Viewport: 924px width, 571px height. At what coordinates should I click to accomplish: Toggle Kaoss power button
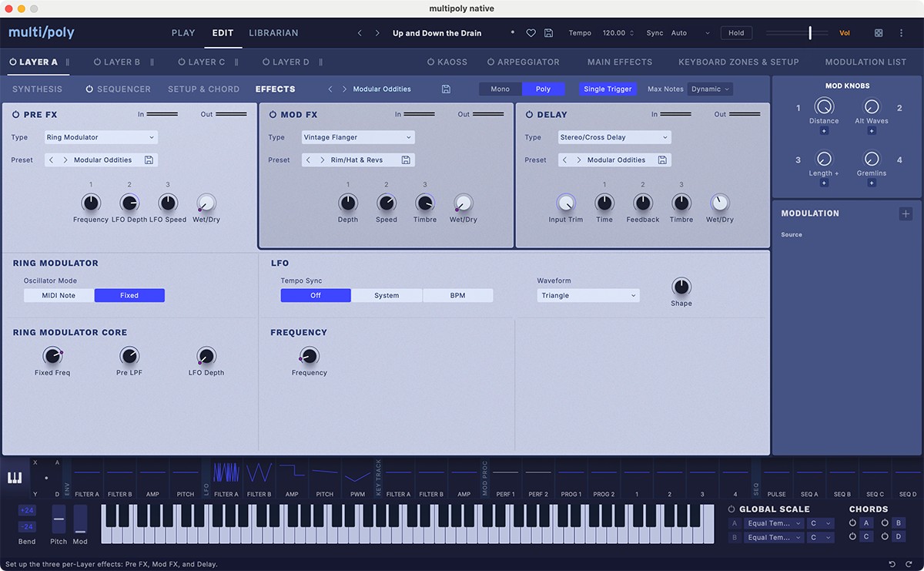430,62
